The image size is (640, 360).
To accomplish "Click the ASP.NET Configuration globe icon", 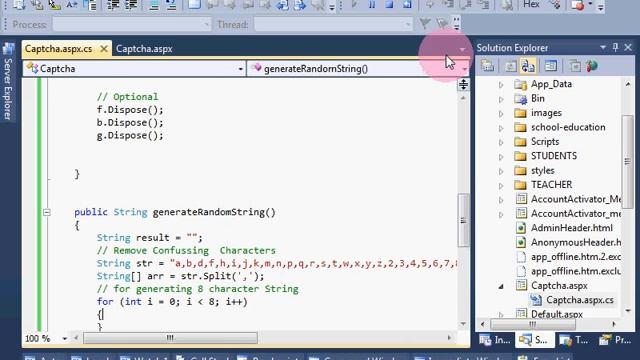I will coord(592,66).
